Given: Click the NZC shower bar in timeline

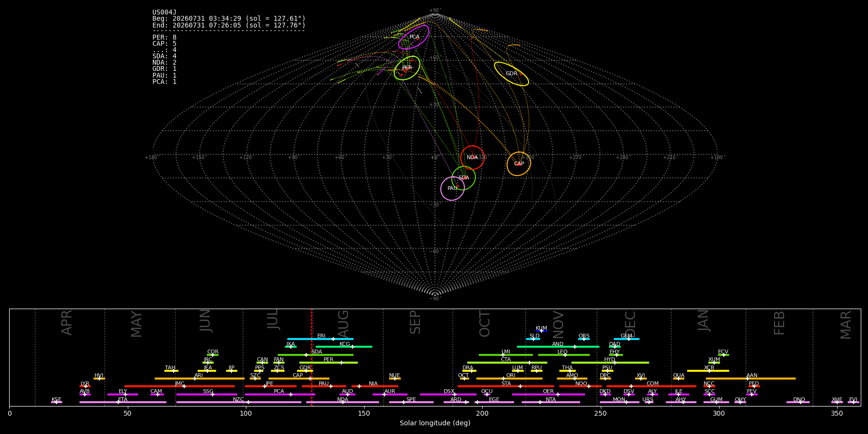Looking at the screenshot, I should 239,402.
